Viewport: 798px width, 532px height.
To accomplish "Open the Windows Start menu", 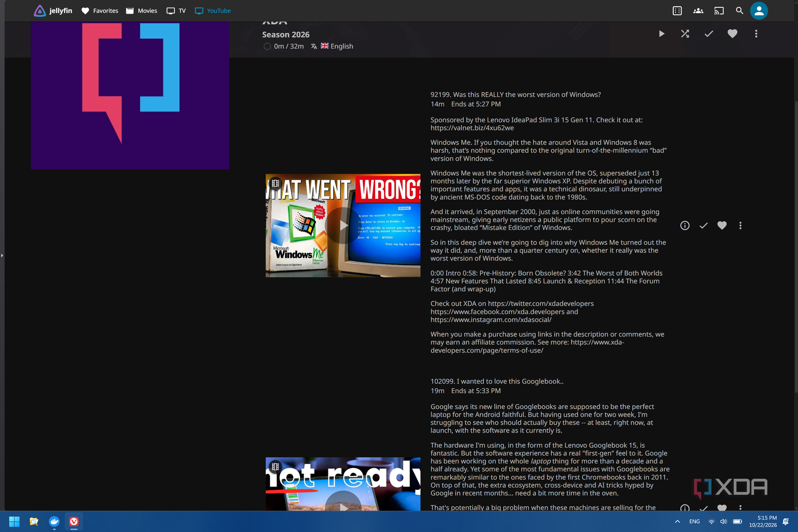I will coord(15,521).
